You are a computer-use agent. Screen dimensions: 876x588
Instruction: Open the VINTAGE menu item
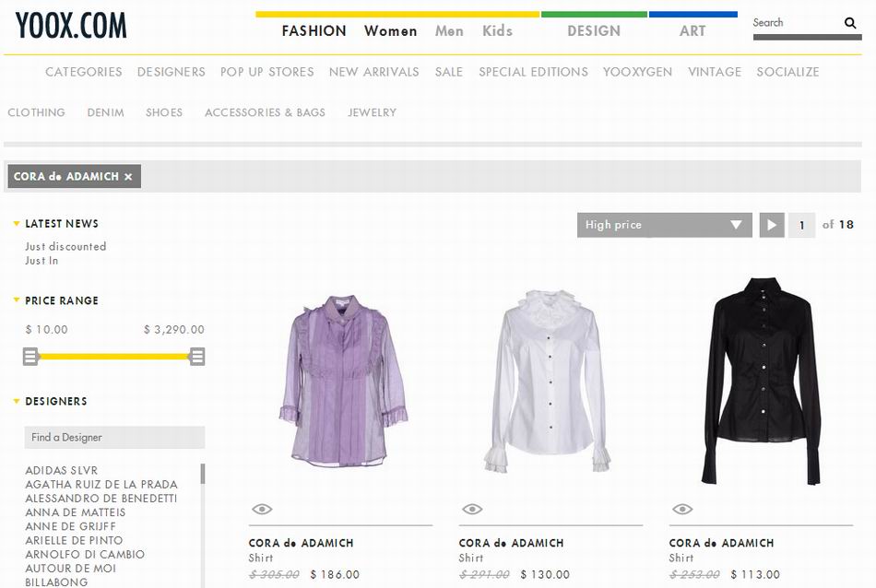[715, 72]
